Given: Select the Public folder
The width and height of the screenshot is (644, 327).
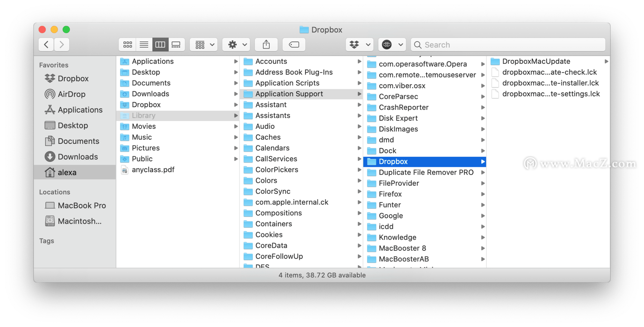Looking at the screenshot, I should [178, 159].
